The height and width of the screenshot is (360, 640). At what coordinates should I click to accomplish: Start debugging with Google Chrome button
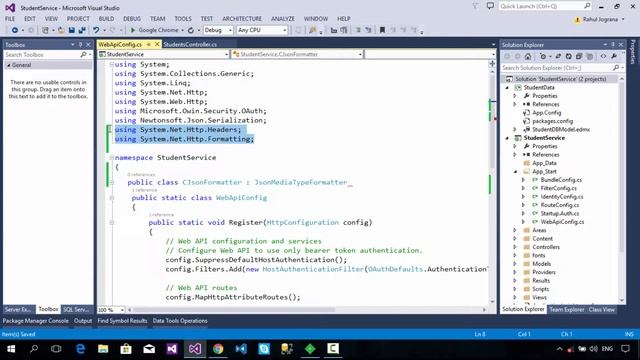pos(154,30)
